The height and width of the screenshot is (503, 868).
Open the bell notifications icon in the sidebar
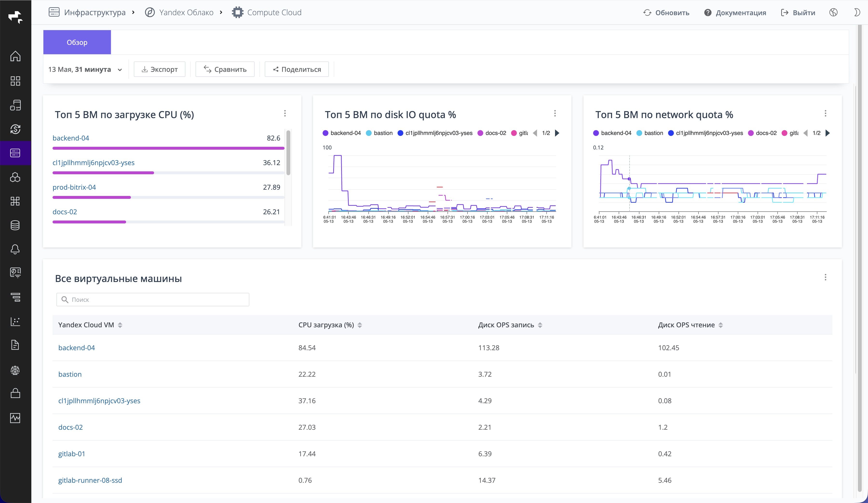tap(15, 249)
